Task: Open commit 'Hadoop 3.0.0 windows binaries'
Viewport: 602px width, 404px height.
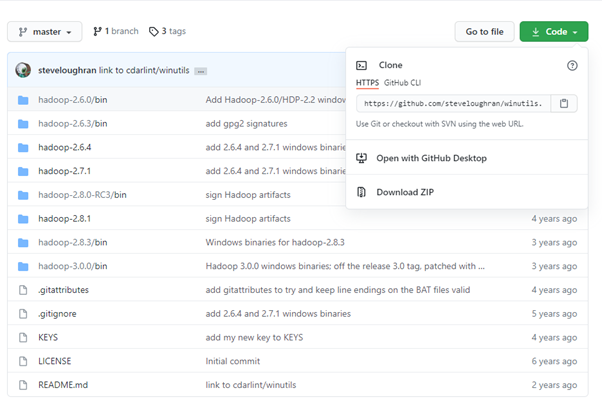Action: point(345,267)
